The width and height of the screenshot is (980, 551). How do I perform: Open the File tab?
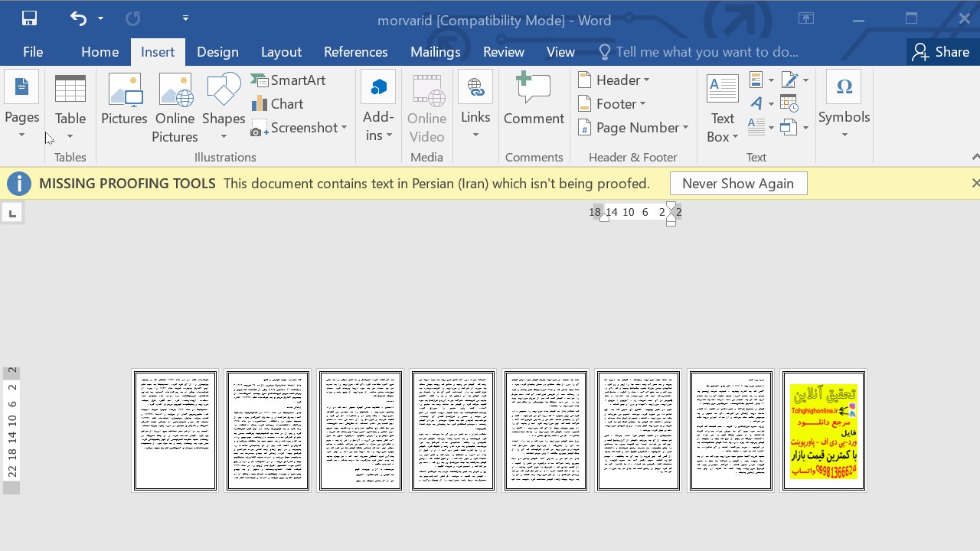33,52
